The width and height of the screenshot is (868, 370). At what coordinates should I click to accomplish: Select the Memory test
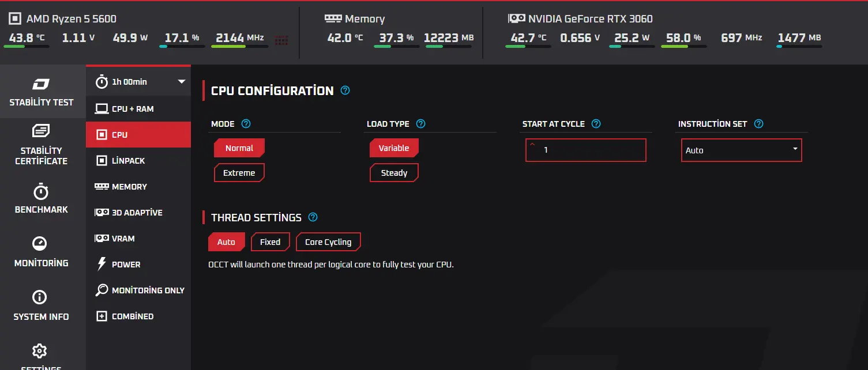pos(138,186)
